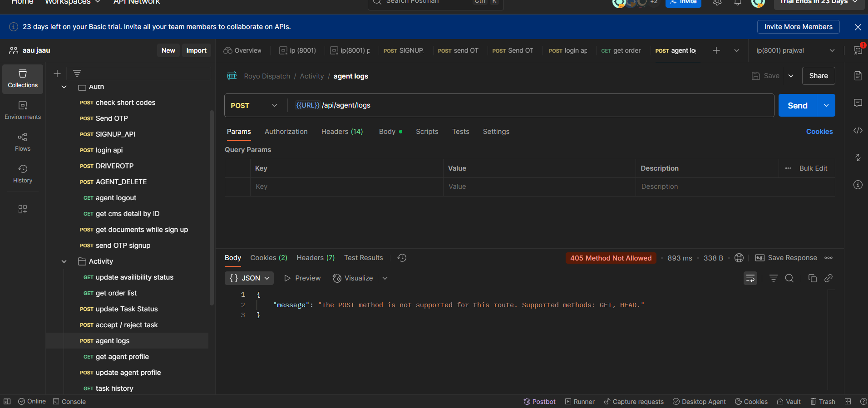This screenshot has height=408, width=868.
Task: Click the plus icon to create a collection
Action: [x=57, y=74]
